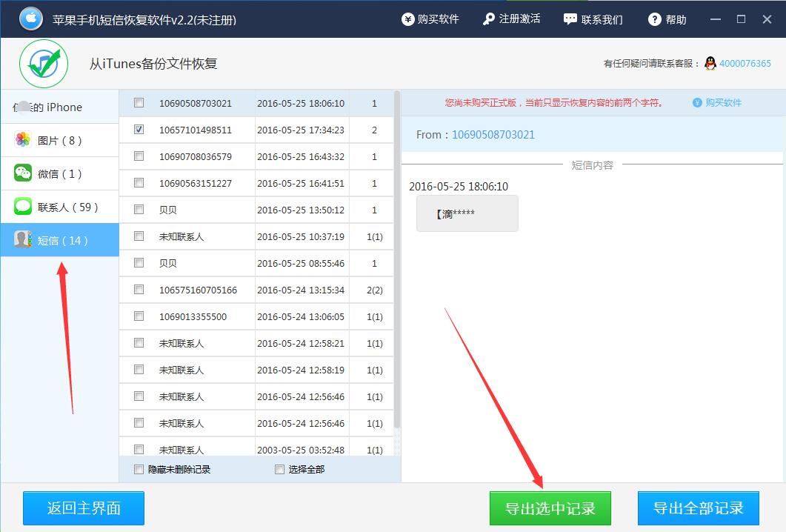786x532 pixels.
Task: Click the SMS list vertical scrollbar
Action: coord(397,259)
